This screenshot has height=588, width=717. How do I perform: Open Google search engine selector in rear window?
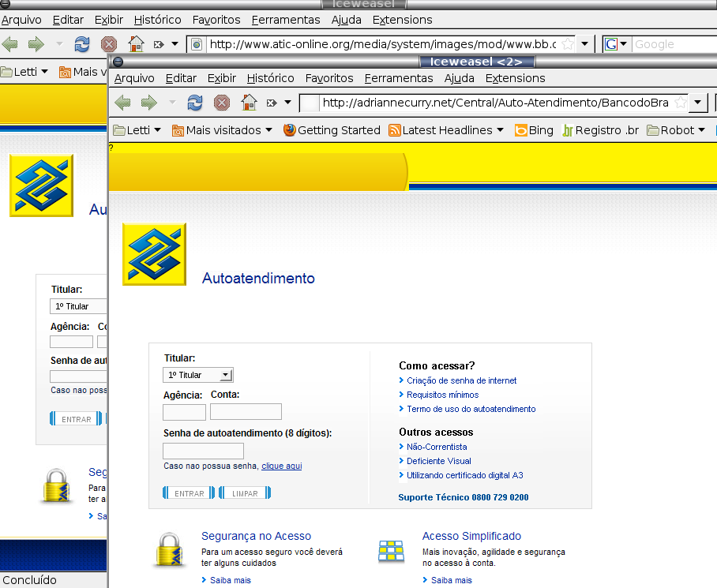click(x=616, y=44)
